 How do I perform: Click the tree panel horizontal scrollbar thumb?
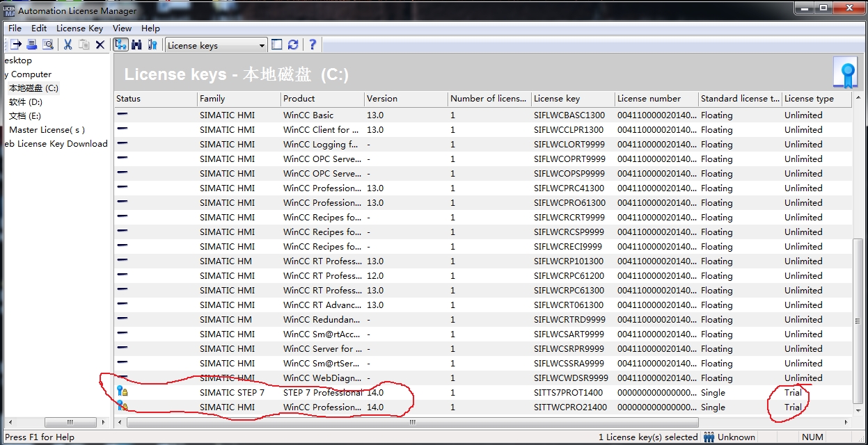pyautogui.click(x=70, y=422)
